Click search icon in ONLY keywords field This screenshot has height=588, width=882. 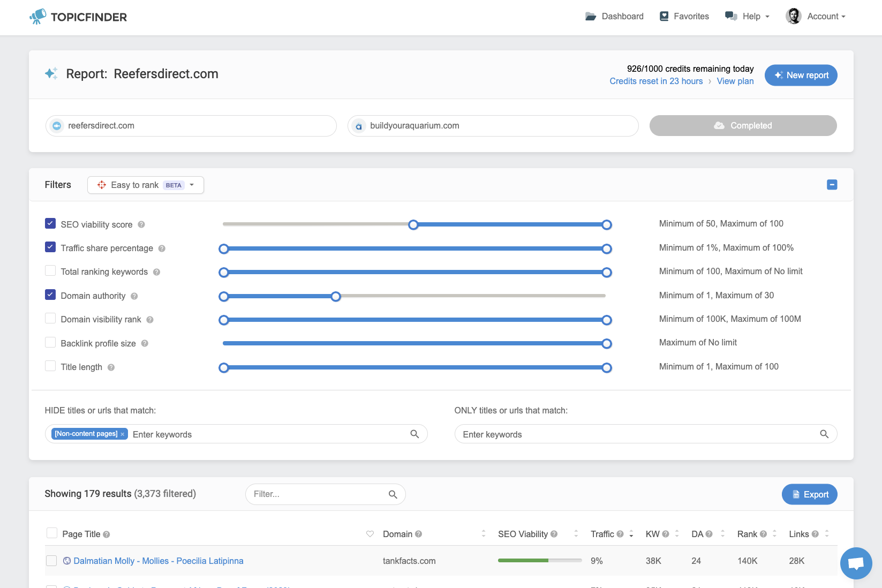(x=824, y=434)
